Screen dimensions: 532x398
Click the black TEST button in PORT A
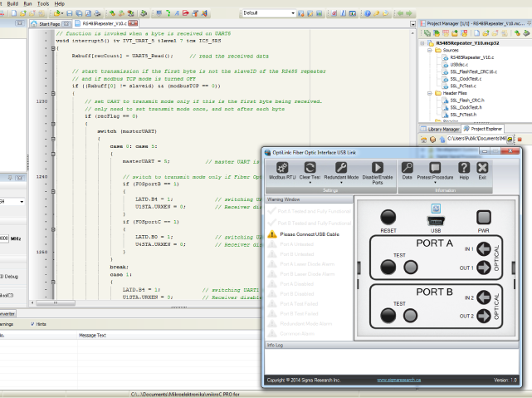[388, 267]
